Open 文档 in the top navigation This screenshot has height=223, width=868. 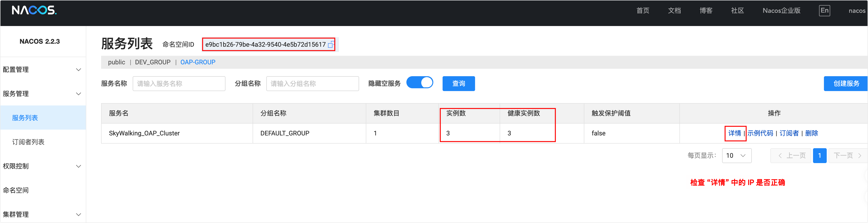pos(674,10)
